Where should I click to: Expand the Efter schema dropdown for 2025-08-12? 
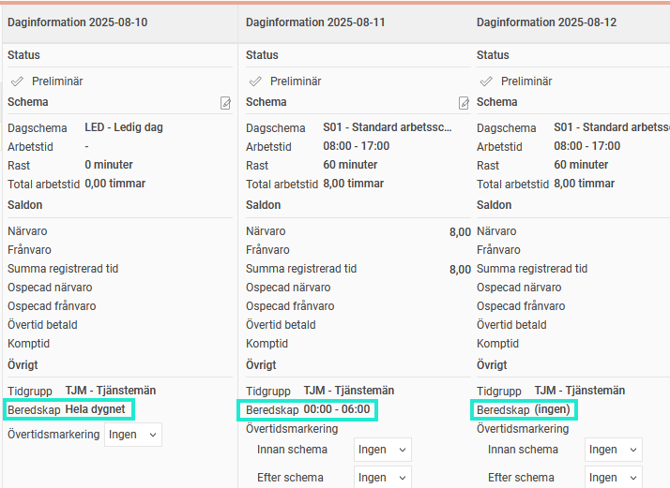(612, 478)
